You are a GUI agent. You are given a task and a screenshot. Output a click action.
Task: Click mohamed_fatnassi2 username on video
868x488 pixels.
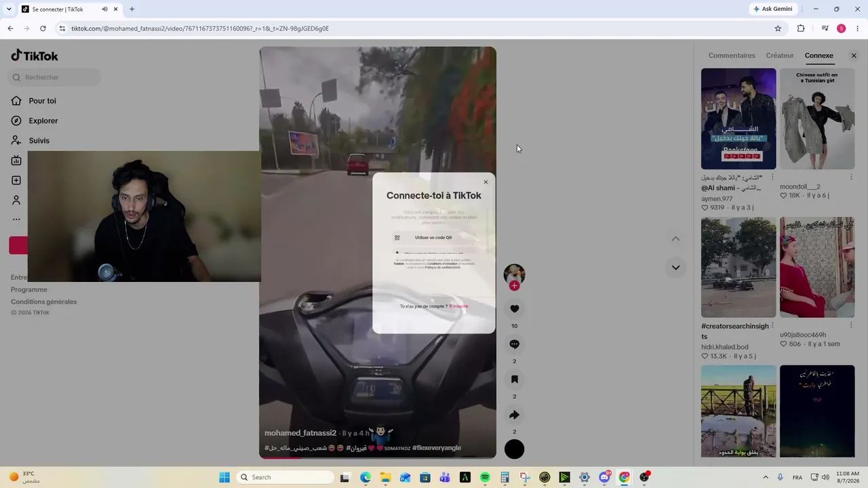300,433
